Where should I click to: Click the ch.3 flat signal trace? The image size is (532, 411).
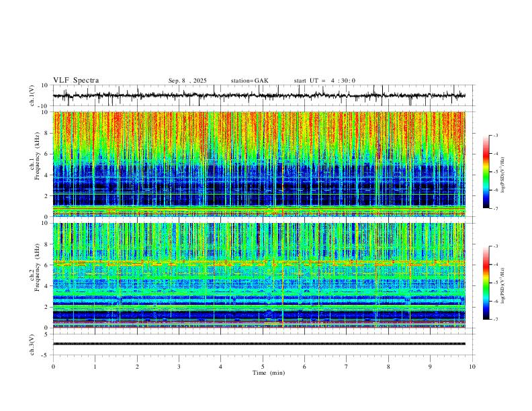click(x=259, y=344)
